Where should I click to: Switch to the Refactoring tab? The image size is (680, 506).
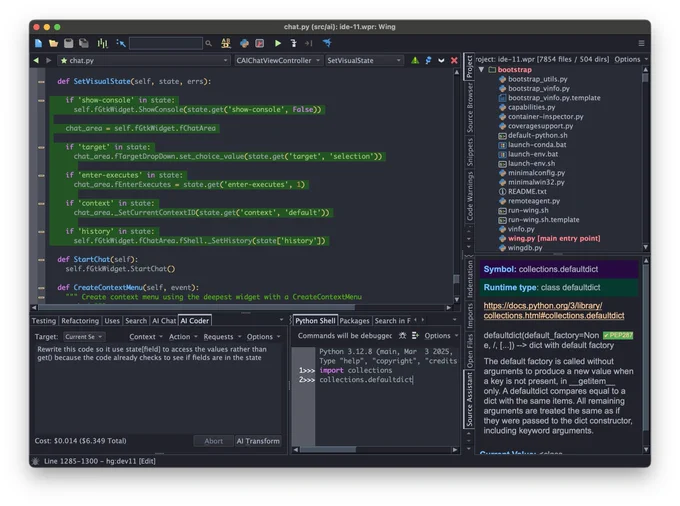pyautogui.click(x=80, y=320)
